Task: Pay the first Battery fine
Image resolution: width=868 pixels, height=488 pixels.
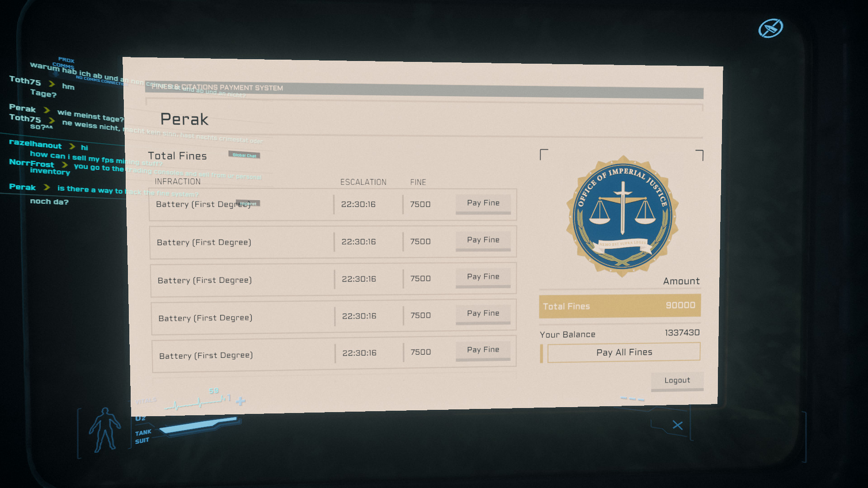Action: [483, 203]
